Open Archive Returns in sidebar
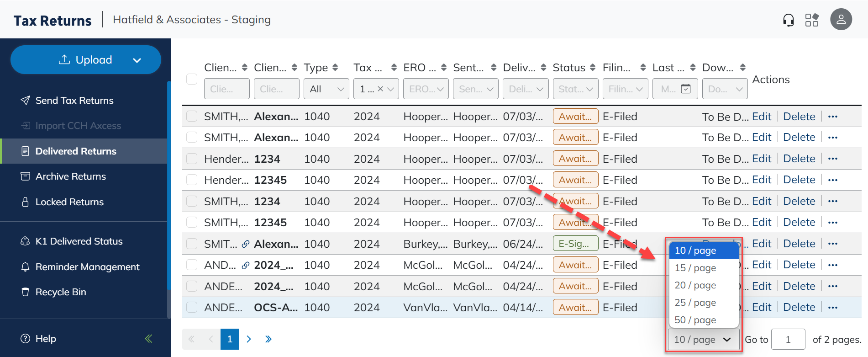 (70, 176)
